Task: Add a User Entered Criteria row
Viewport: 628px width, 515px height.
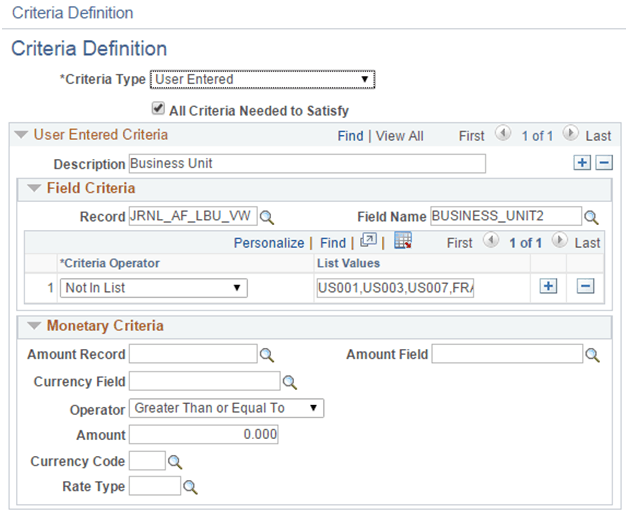Action: pos(582,163)
